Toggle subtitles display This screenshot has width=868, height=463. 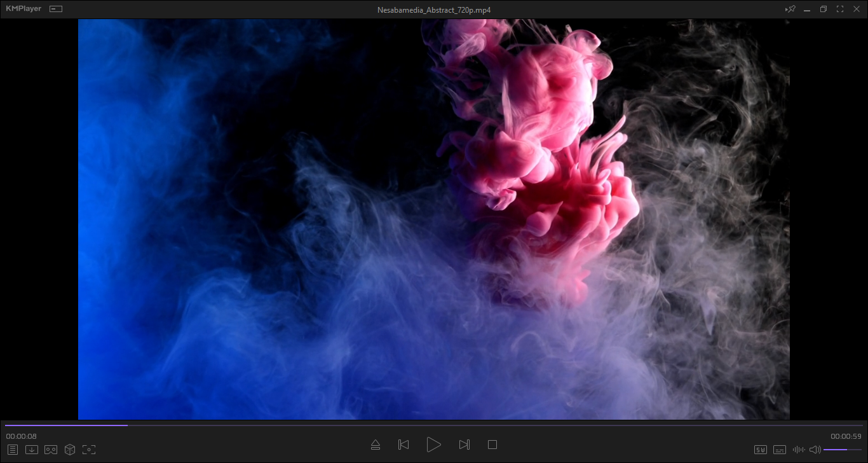[780, 450]
